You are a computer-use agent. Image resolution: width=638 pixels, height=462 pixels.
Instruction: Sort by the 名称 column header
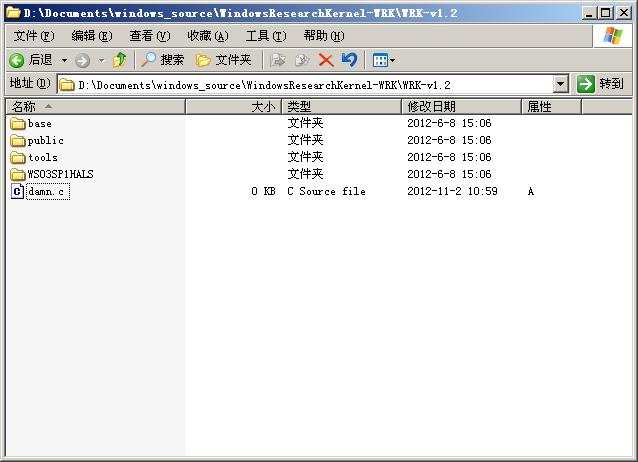coord(96,107)
